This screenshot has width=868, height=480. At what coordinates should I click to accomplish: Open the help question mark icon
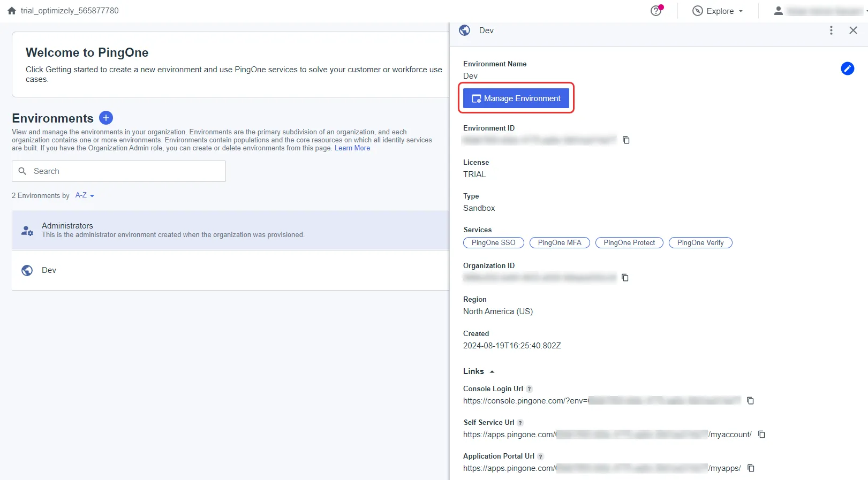pyautogui.click(x=656, y=11)
